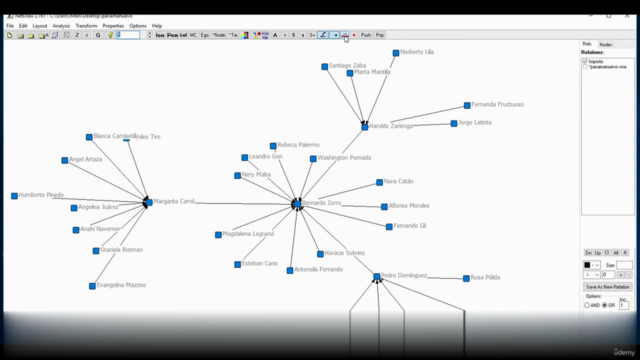Click the MC main component button
The height and width of the screenshot is (360, 640).
pos(193,35)
